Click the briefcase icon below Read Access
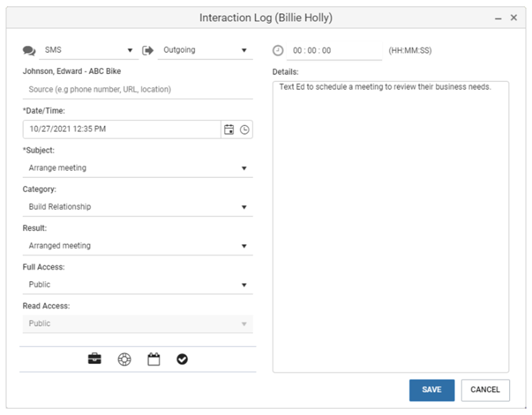This screenshot has height=415, width=532. (x=94, y=360)
